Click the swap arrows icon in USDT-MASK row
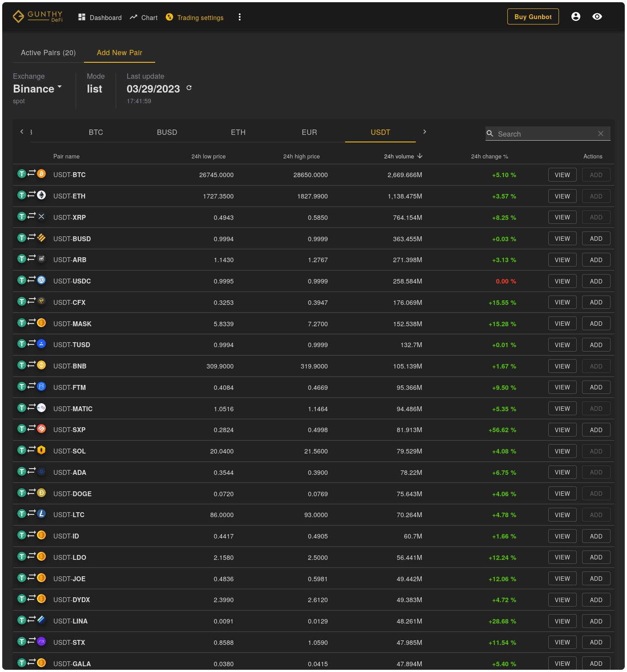 coord(32,322)
